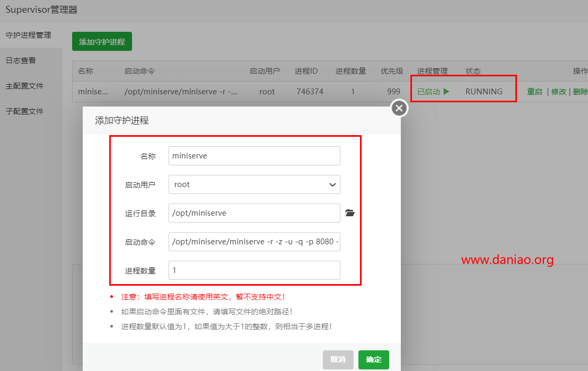This screenshot has width=588, height=371.
Task: Focus the 进程数量 input field
Action: (x=254, y=270)
